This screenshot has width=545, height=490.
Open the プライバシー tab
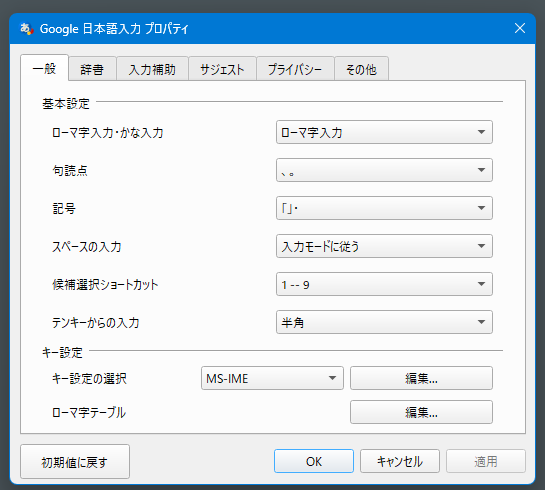click(x=295, y=69)
